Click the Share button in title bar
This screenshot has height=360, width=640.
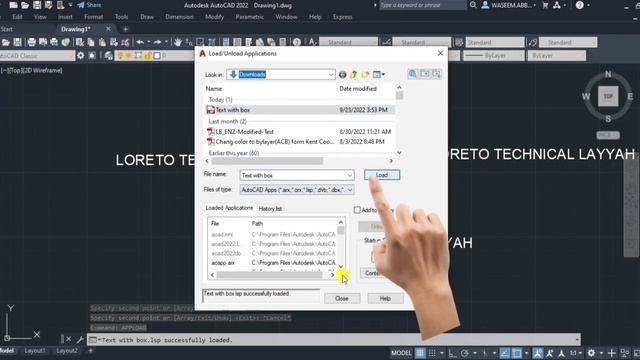click(x=89, y=5)
